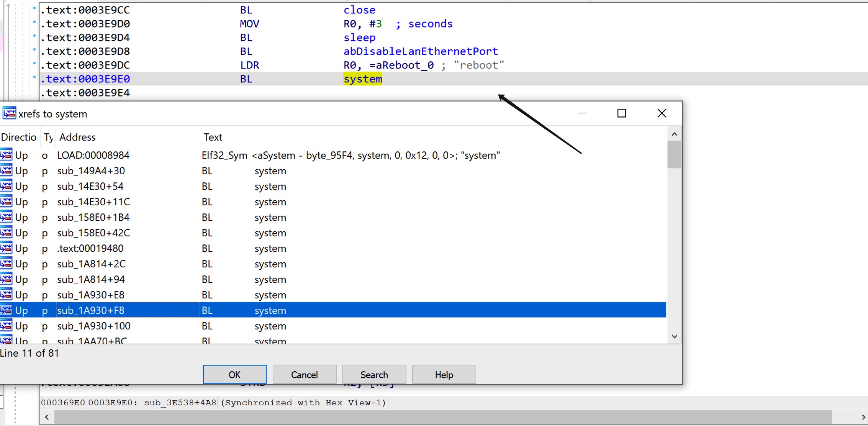
Task: Click the xref icon beside .text:00019480 row
Action: [x=7, y=248]
